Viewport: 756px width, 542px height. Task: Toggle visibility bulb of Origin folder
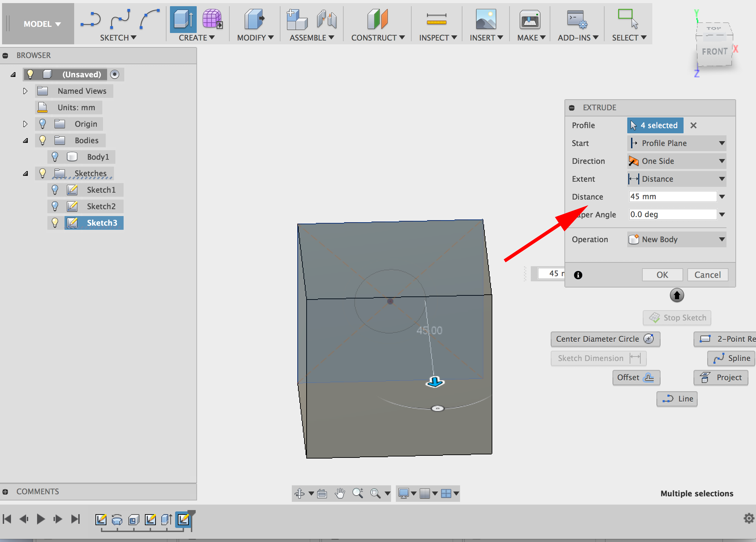(43, 124)
